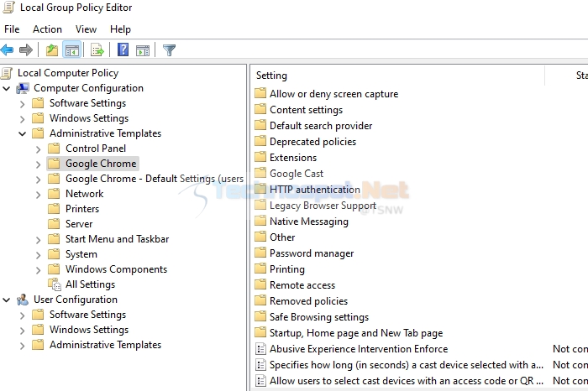The height and width of the screenshot is (391, 588).
Task: Open the HTTP authentication folder
Action: tap(315, 190)
